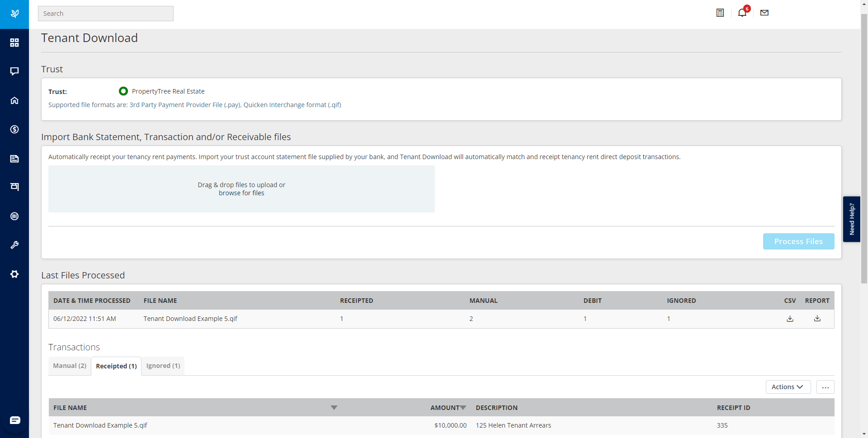Click the Process Files button
This screenshot has width=868, height=438.
point(798,241)
